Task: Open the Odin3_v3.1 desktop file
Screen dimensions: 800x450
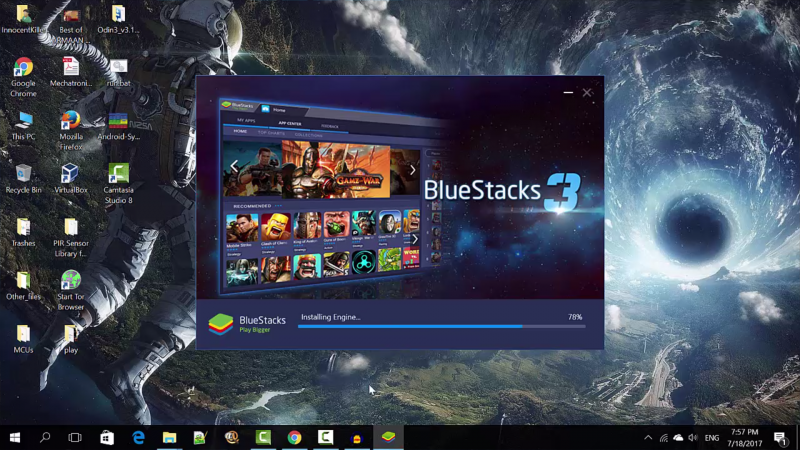Action: [118, 19]
